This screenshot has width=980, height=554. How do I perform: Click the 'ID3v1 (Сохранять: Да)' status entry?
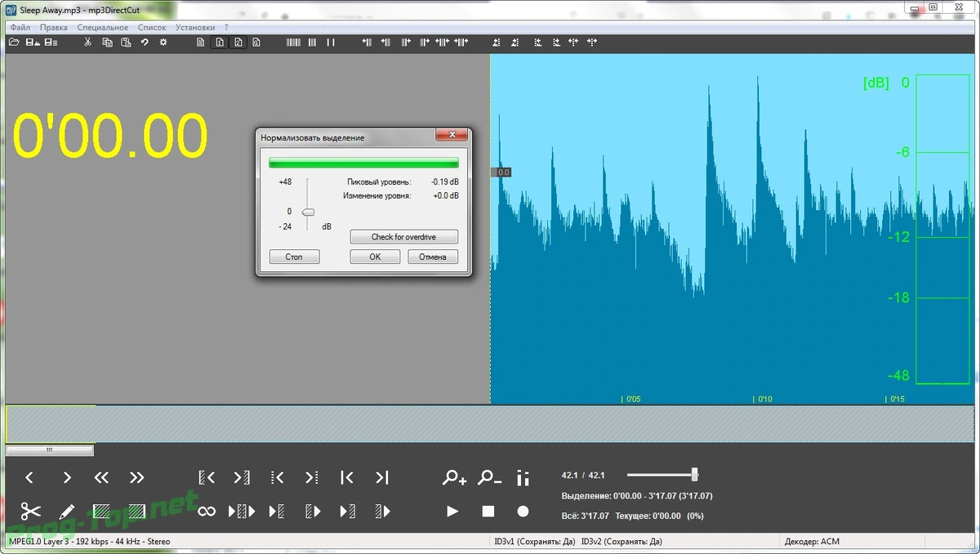pyautogui.click(x=535, y=541)
